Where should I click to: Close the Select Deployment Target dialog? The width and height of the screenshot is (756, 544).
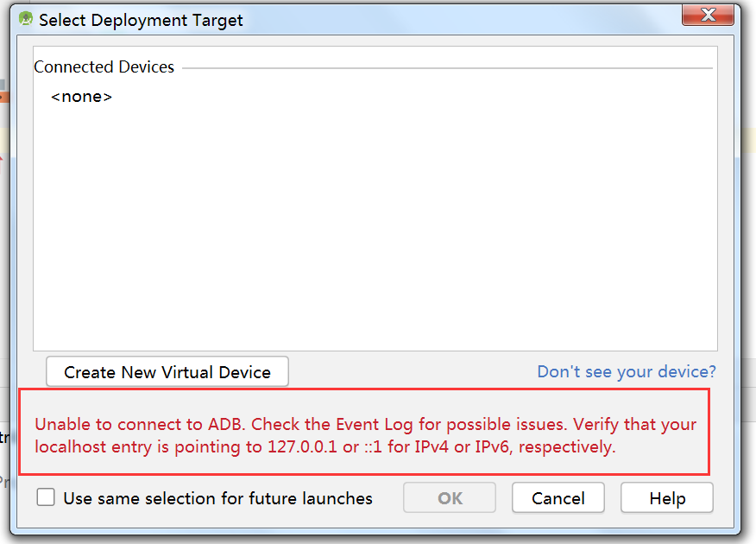[708, 15]
